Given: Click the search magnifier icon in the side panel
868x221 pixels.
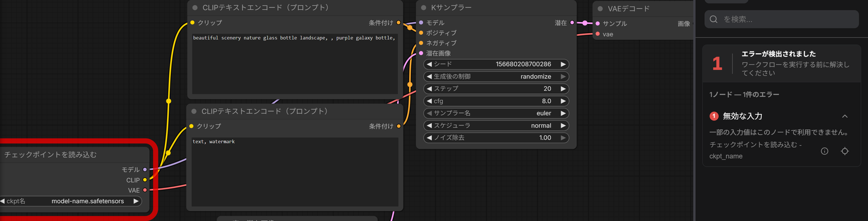Looking at the screenshot, I should pyautogui.click(x=713, y=19).
